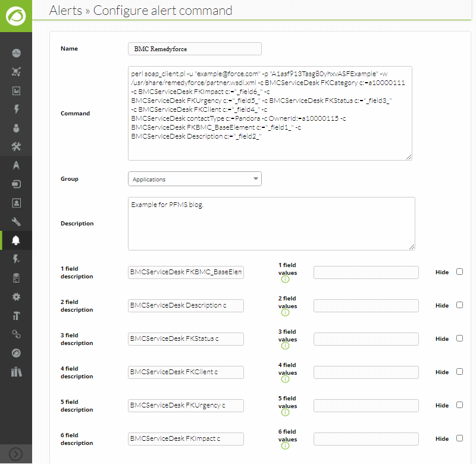Open the books library icon in sidebar

coord(16,372)
